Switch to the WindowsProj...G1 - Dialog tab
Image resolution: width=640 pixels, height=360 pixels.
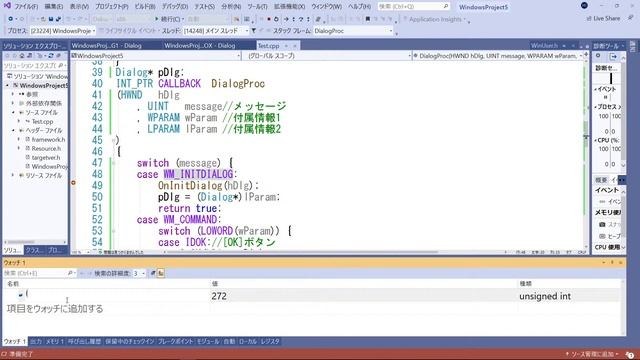click(107, 46)
